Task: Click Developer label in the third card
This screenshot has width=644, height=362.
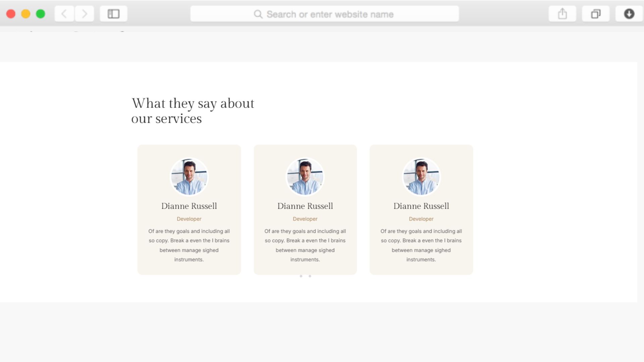Action: (x=421, y=219)
